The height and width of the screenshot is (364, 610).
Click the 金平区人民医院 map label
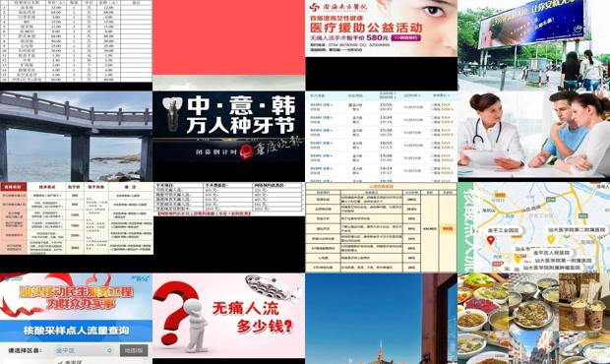click(551, 253)
